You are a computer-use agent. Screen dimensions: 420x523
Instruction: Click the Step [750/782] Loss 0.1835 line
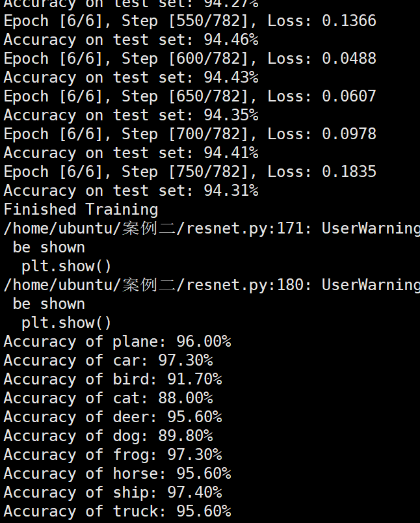coord(190,172)
